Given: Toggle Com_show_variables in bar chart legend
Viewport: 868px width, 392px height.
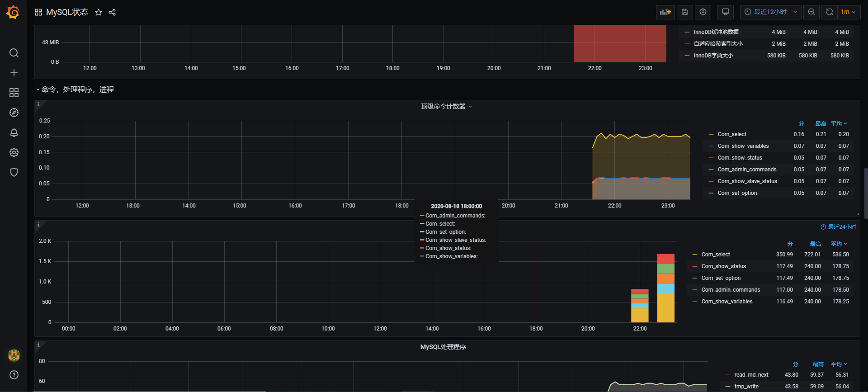Looking at the screenshot, I should (727, 302).
